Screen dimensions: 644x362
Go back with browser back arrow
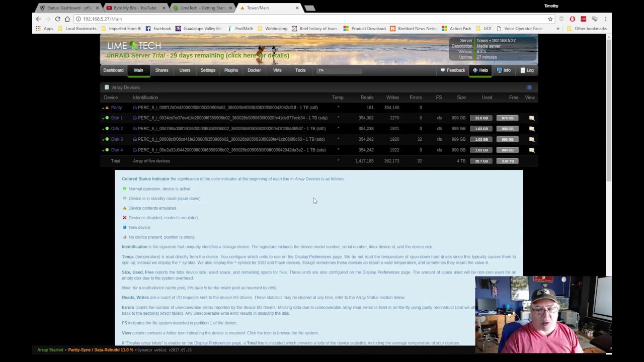[38, 19]
